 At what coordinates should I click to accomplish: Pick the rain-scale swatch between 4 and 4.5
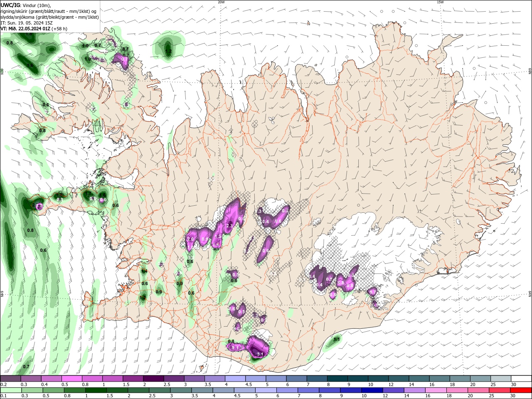(223, 390)
